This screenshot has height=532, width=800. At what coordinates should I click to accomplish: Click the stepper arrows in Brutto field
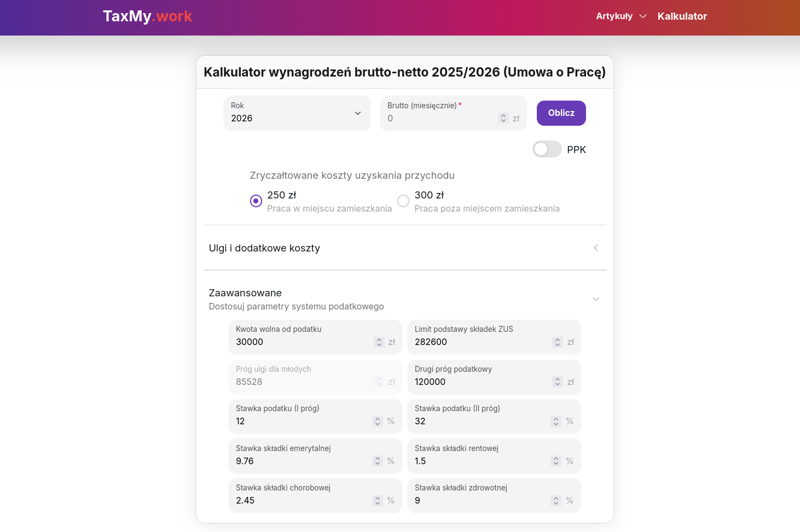click(503, 118)
